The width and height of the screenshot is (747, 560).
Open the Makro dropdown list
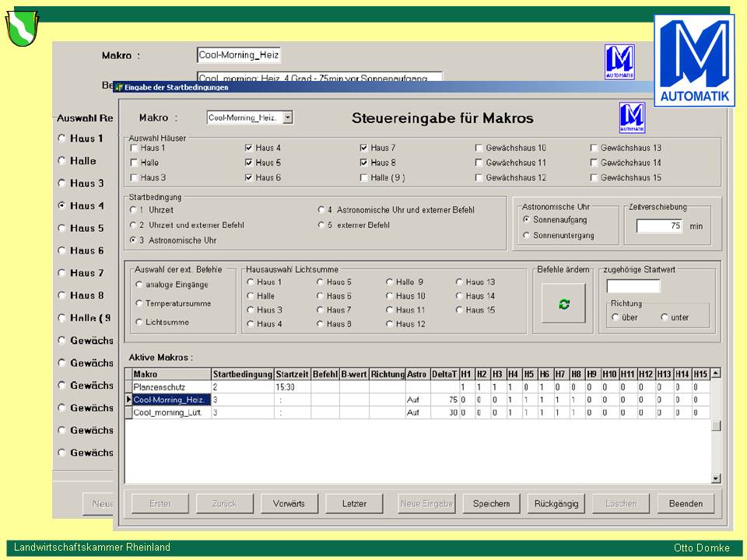288,117
